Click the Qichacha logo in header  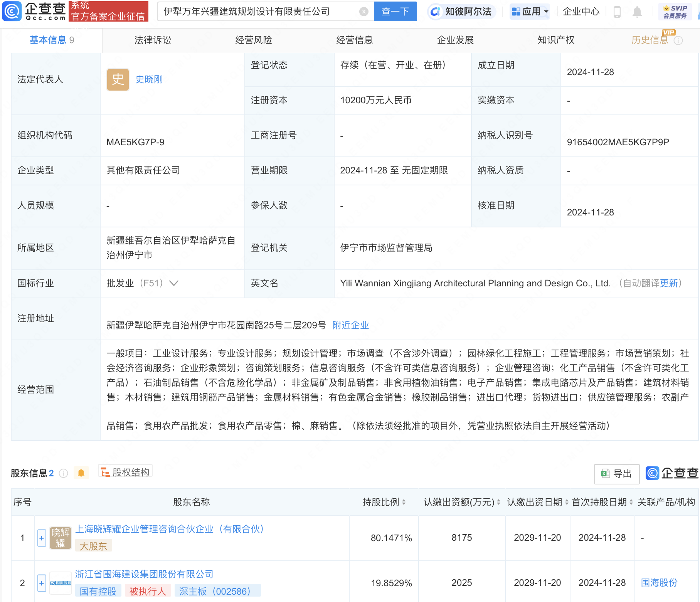click(34, 11)
